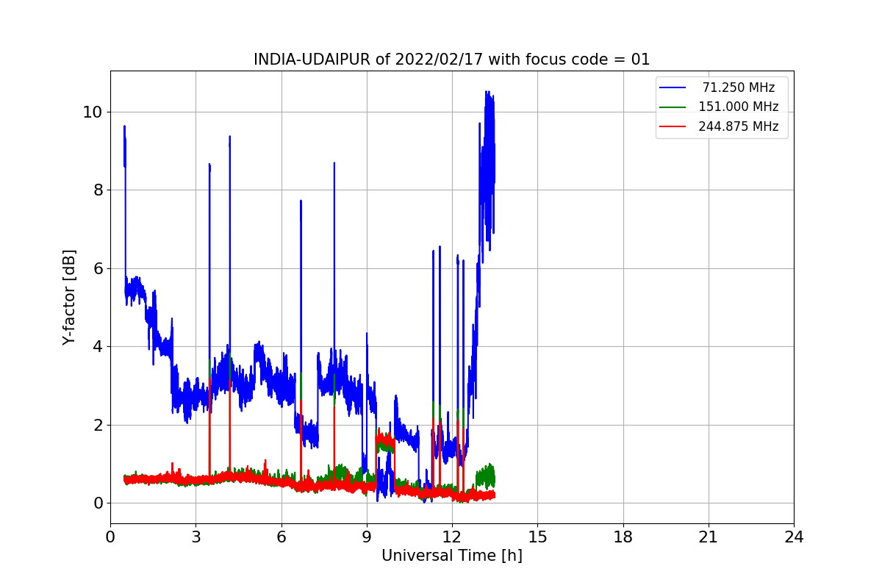Click the blue line sample in legend
The height and width of the screenshot is (588, 882).
coord(673,88)
